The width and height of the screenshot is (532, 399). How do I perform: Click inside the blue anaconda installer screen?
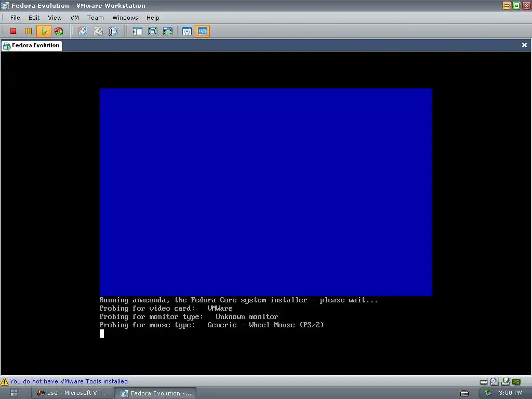(x=265, y=192)
